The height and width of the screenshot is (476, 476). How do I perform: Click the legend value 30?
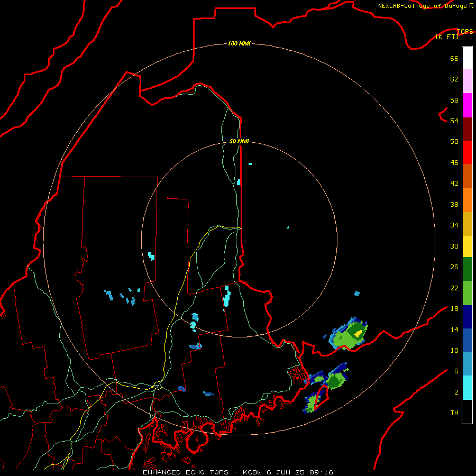[454, 246]
